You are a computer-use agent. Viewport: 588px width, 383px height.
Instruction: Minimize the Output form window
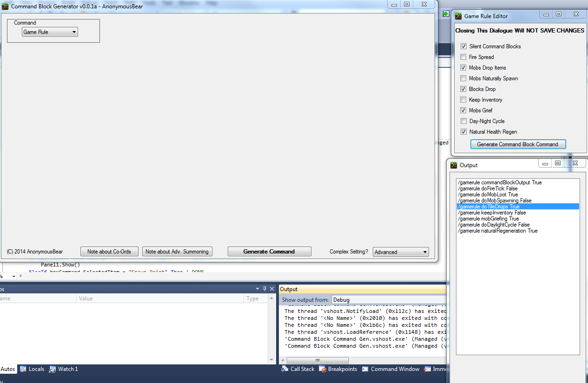click(546, 163)
